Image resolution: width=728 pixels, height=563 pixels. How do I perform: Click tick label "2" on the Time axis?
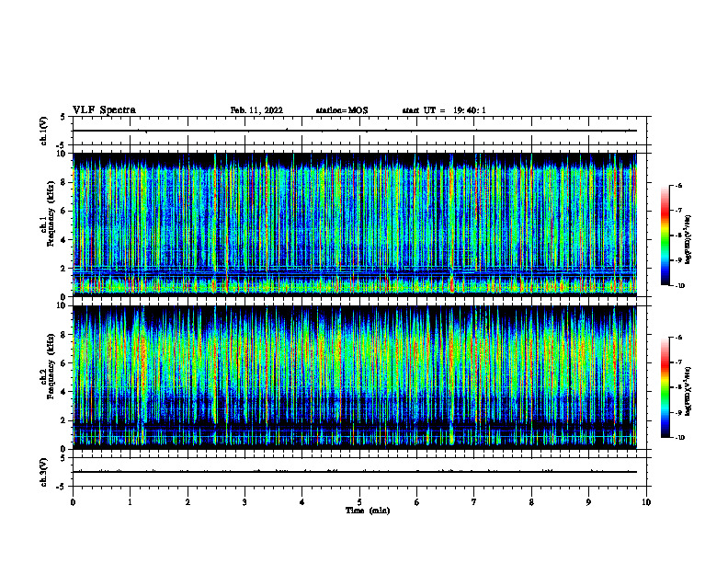[x=188, y=502]
